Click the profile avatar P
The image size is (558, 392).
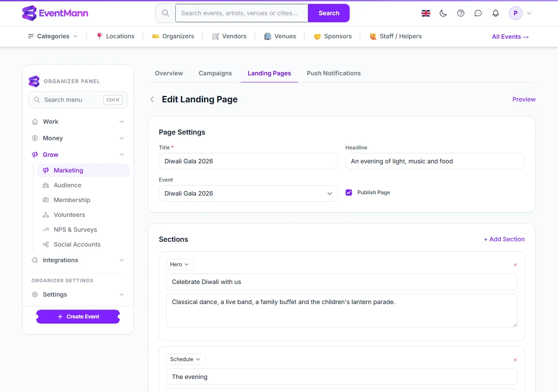coord(516,13)
